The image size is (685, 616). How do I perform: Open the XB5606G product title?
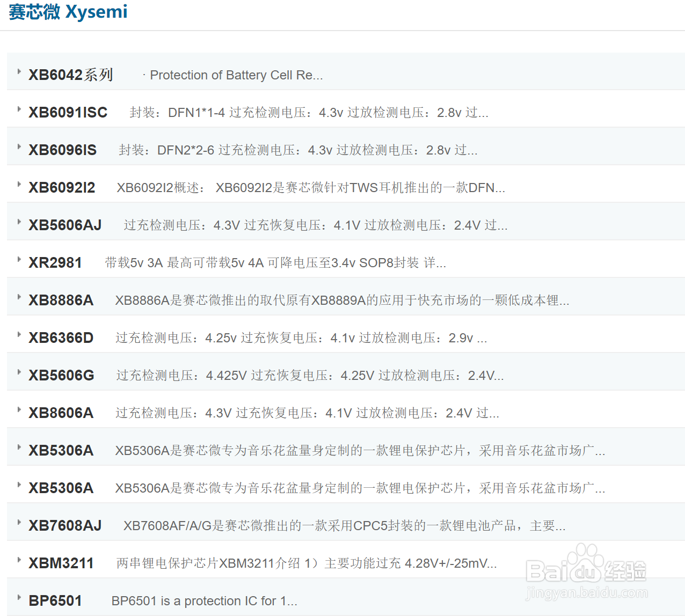[x=61, y=375]
